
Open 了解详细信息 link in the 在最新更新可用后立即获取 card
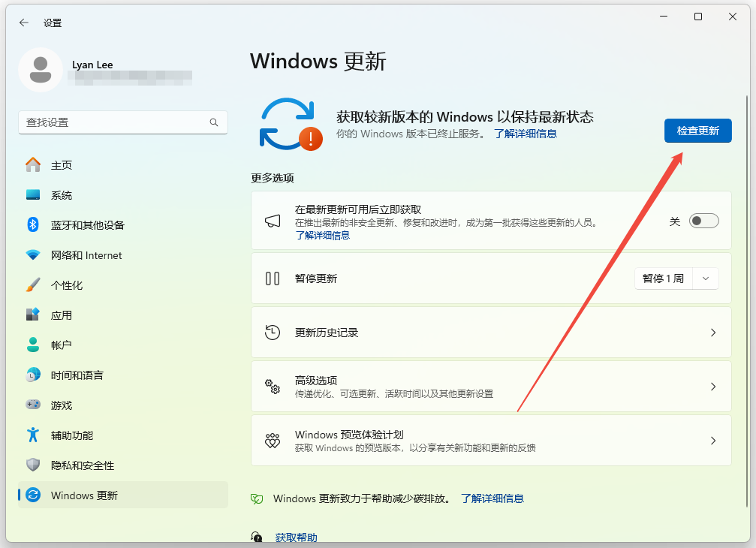(323, 235)
